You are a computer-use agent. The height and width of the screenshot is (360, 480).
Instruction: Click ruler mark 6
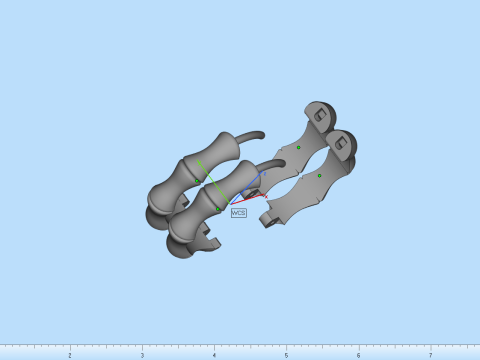tap(358, 356)
